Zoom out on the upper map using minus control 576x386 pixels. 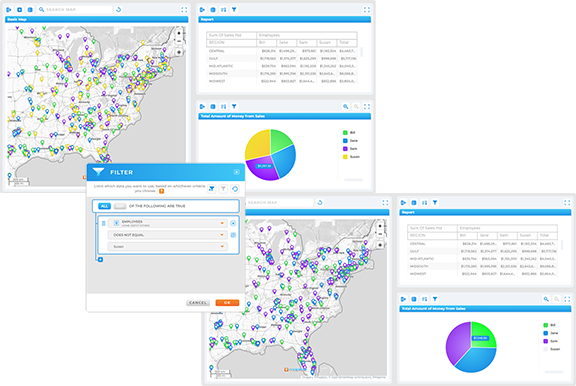point(179,42)
